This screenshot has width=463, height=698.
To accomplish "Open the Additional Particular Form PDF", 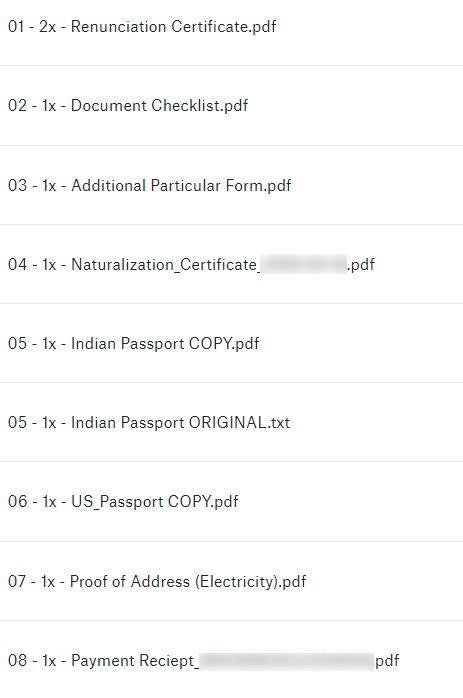I will pyautogui.click(x=150, y=185).
